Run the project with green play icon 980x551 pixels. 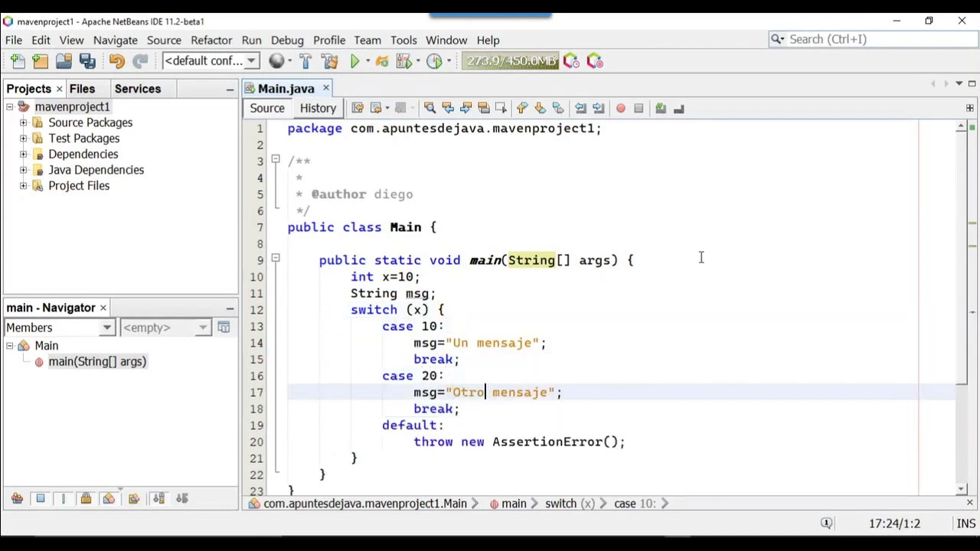pyautogui.click(x=355, y=61)
